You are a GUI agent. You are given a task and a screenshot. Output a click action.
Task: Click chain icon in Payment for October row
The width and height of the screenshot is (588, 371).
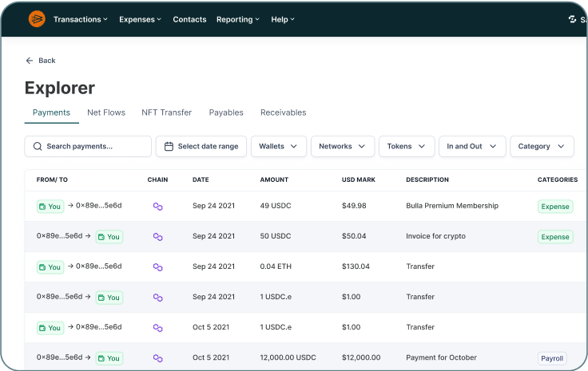(x=158, y=358)
